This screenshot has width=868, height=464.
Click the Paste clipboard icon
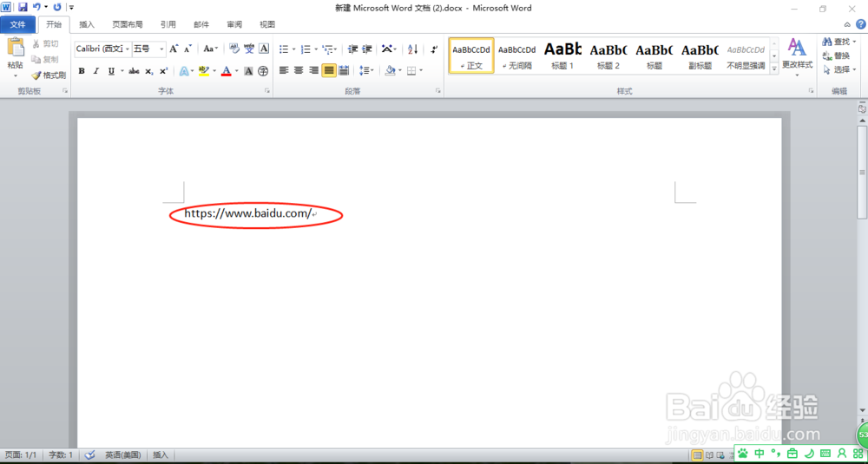click(x=16, y=49)
